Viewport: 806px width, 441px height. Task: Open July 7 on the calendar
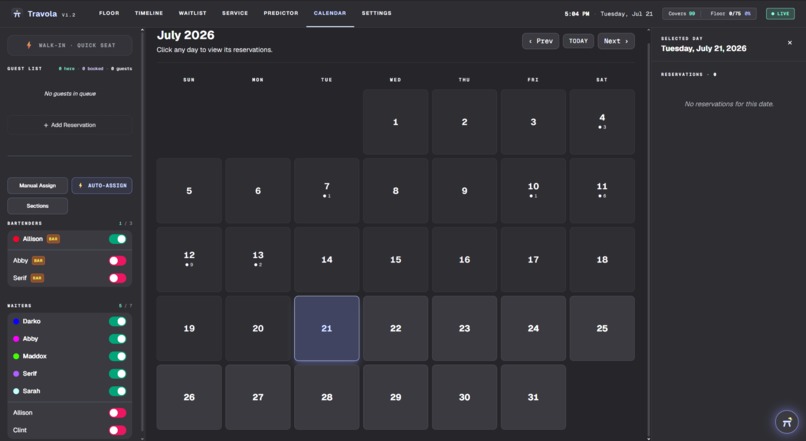point(326,191)
